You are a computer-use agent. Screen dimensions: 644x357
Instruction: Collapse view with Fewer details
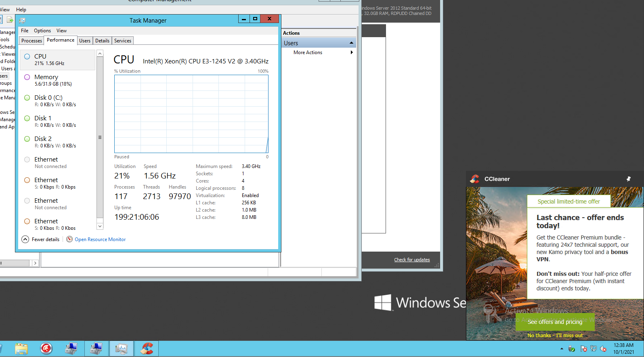pyautogui.click(x=41, y=239)
